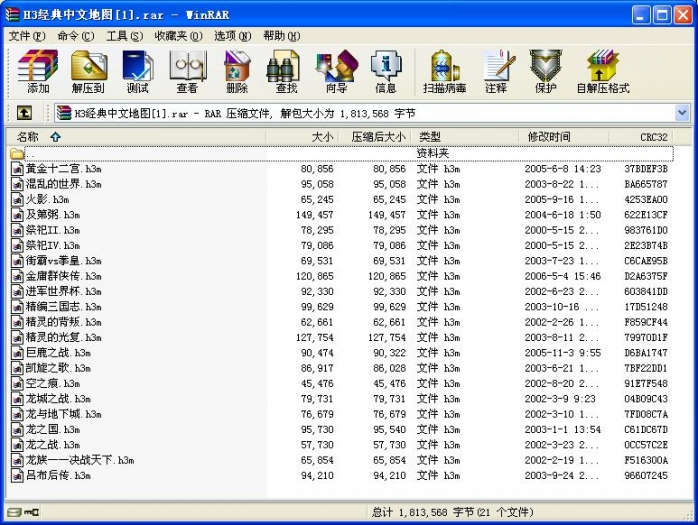The height and width of the screenshot is (525, 698).
Task: Click the 添加 (Add) toolbar icon
Action: [x=38, y=72]
